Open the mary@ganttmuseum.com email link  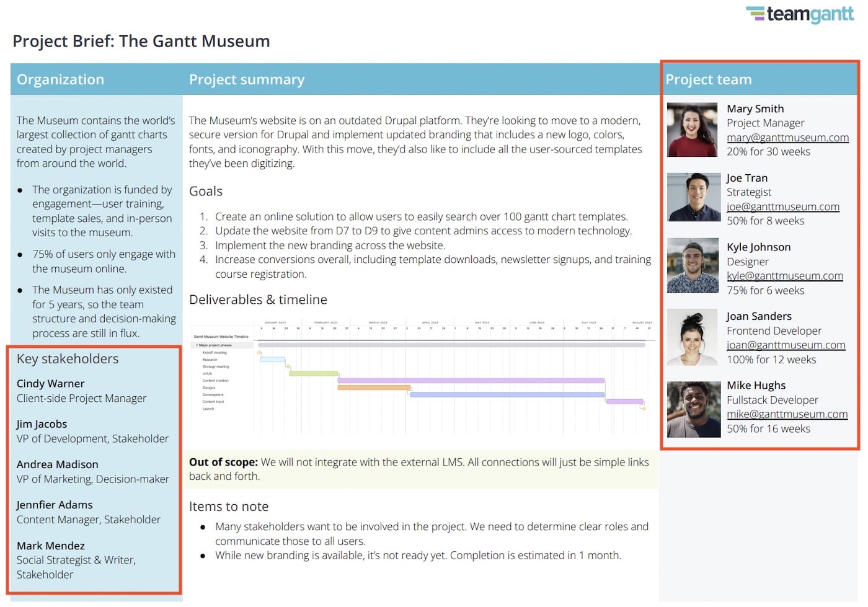pos(787,137)
